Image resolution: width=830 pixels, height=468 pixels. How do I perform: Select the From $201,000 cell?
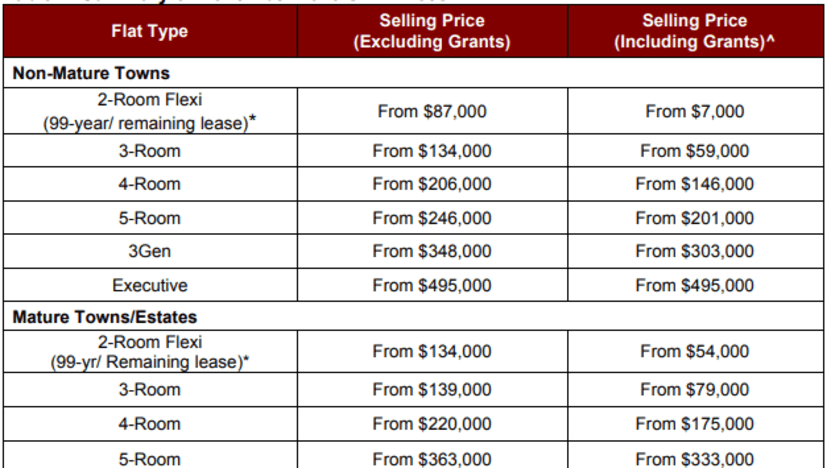[x=695, y=218]
